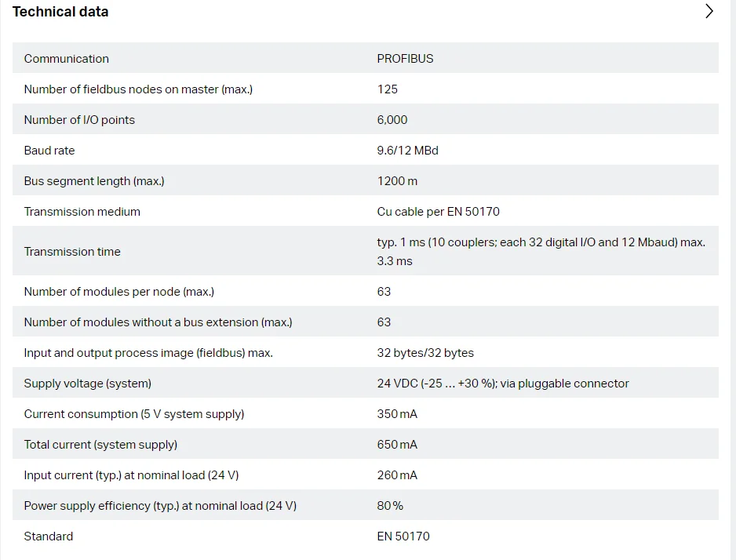The height and width of the screenshot is (560, 736).
Task: Click the 32 bytes/32 bytes value
Action: point(425,353)
